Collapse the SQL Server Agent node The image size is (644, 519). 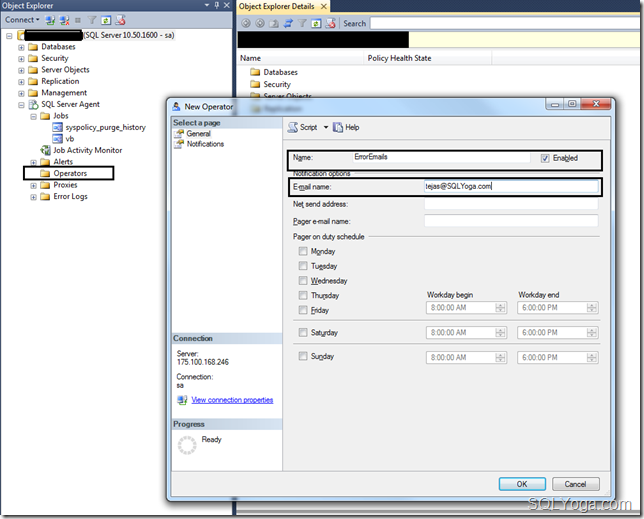click(x=21, y=105)
